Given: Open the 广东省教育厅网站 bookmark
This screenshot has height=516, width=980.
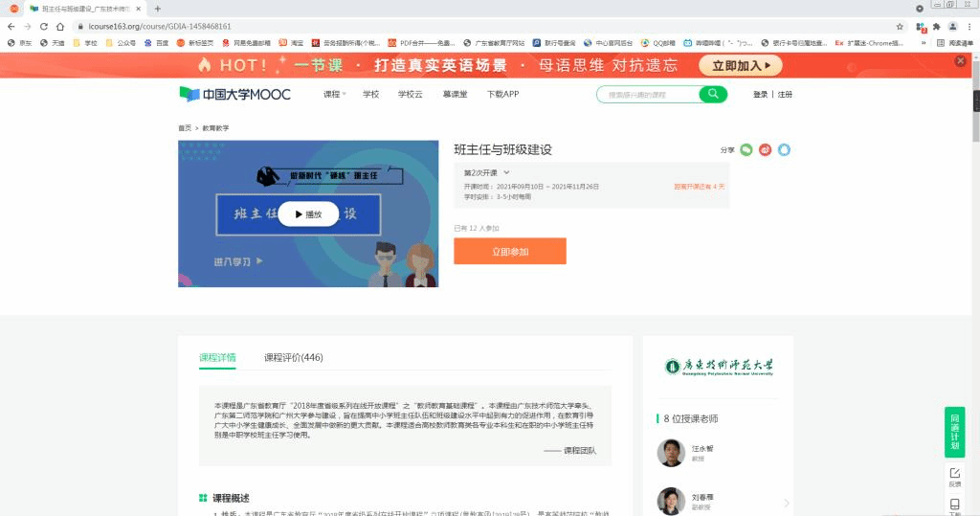Looking at the screenshot, I should [x=494, y=43].
